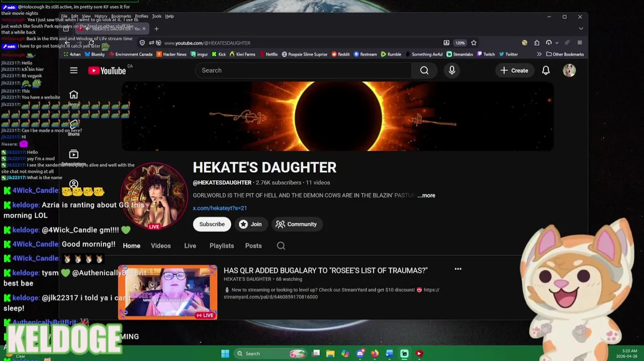This screenshot has width=644, height=361.
Task: Open Rumble bookmark
Action: (391, 54)
